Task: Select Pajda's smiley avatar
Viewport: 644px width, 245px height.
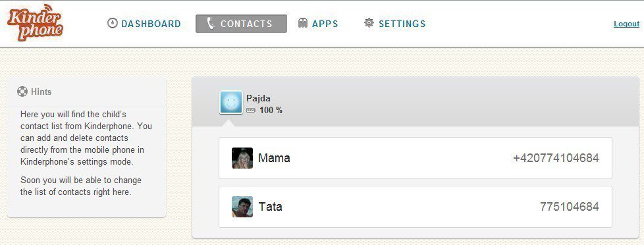Action: coord(231,102)
